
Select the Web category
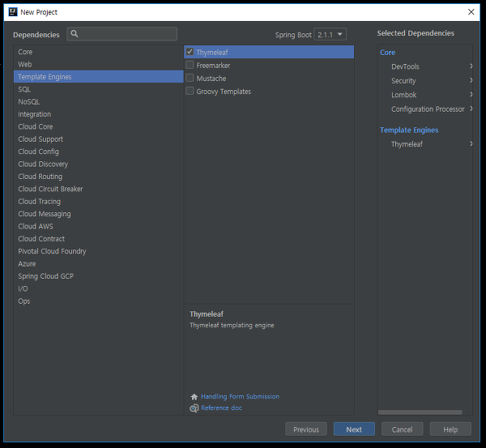[99, 64]
